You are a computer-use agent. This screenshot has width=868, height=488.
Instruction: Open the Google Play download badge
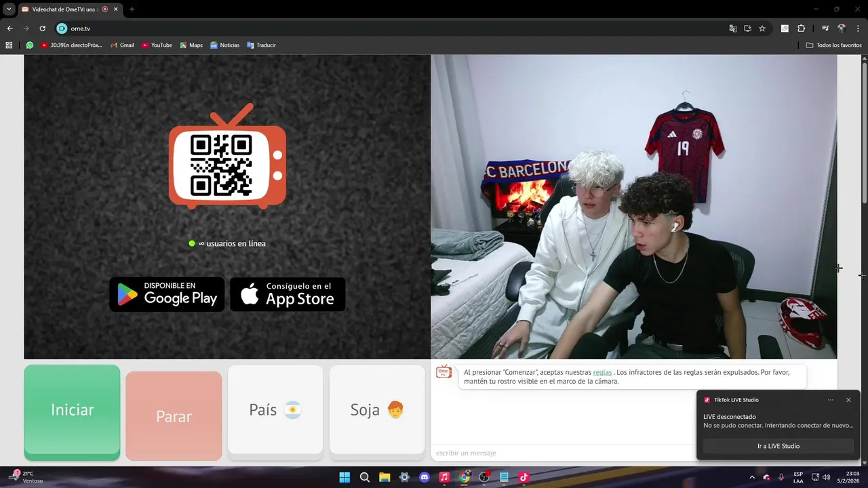(x=167, y=294)
